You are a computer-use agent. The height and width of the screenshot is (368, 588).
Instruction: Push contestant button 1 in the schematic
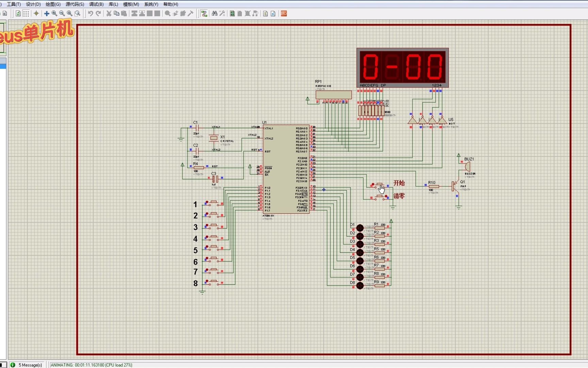(x=214, y=203)
